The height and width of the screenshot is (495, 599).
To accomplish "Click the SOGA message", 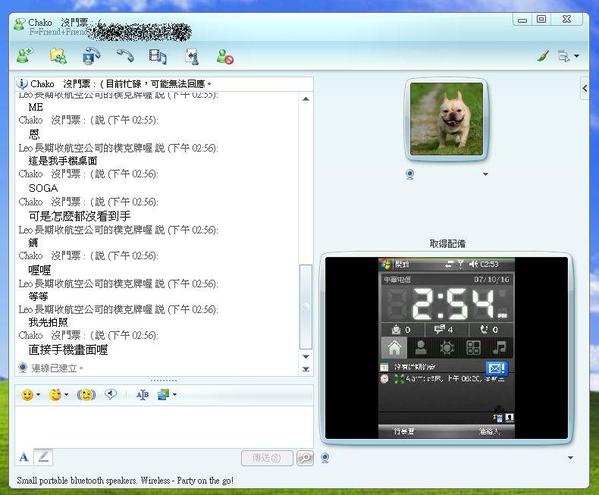I will pyautogui.click(x=43, y=188).
